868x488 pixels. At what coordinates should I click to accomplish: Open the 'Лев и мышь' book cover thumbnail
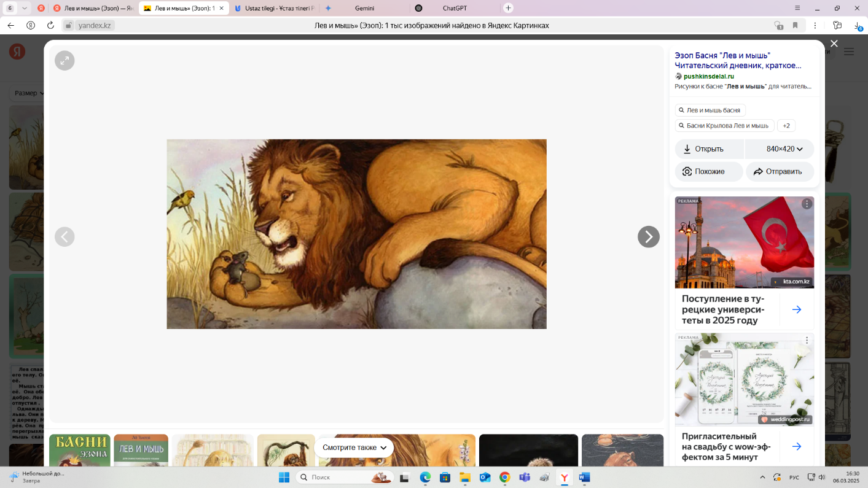[x=141, y=450]
